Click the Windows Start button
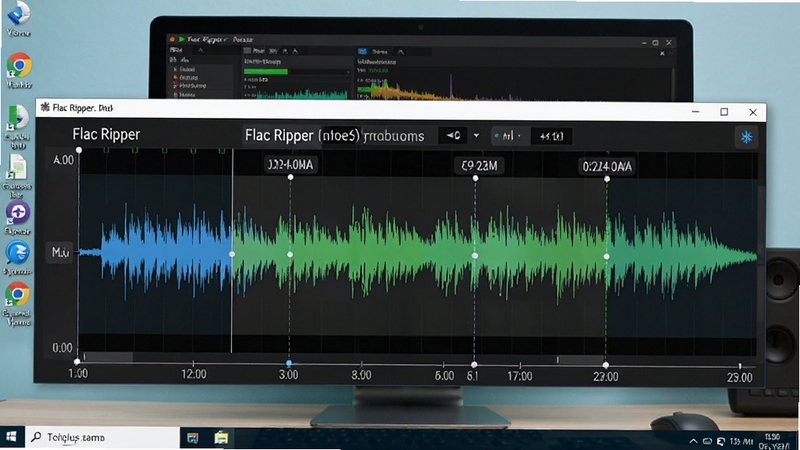The height and width of the screenshot is (450, 800). [11, 437]
